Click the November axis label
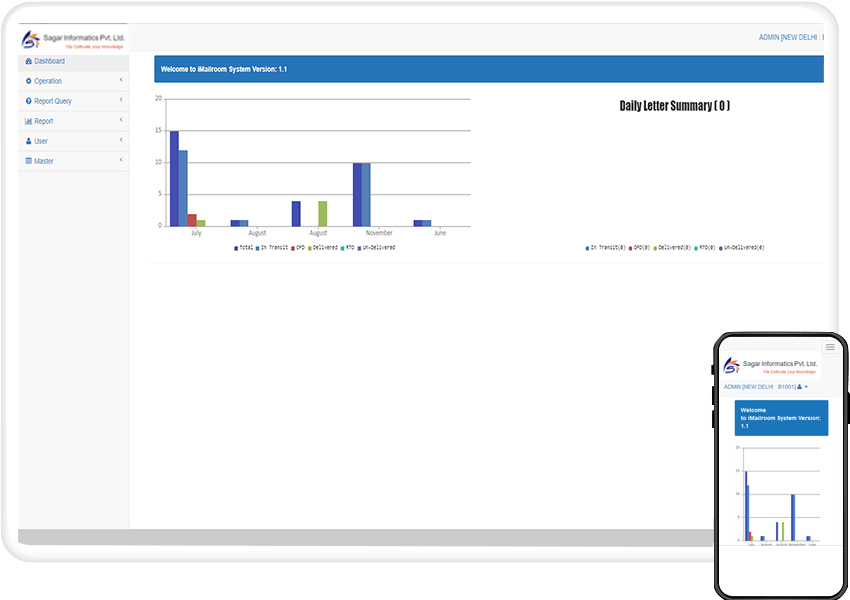The height and width of the screenshot is (600, 850). pos(379,233)
